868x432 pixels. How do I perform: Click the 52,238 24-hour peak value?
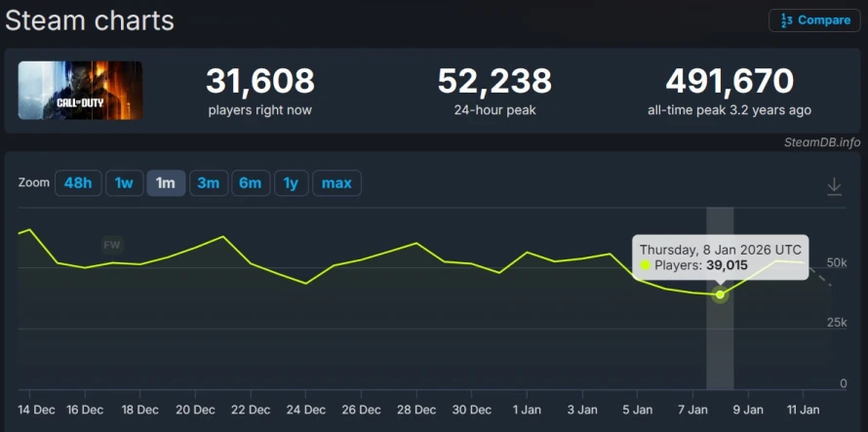[494, 81]
